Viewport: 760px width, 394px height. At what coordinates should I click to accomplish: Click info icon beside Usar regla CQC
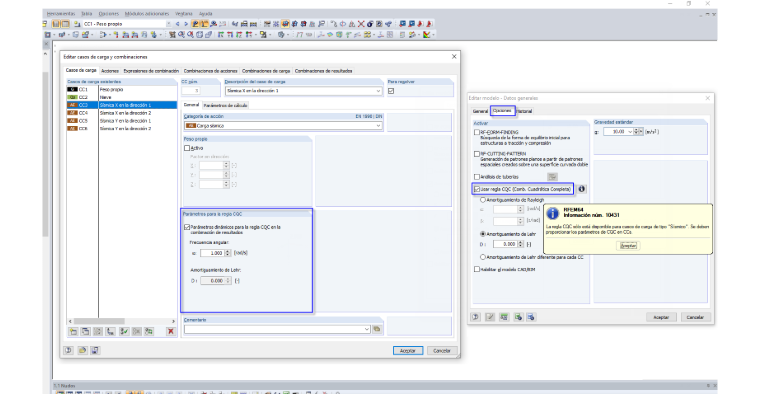(x=582, y=189)
